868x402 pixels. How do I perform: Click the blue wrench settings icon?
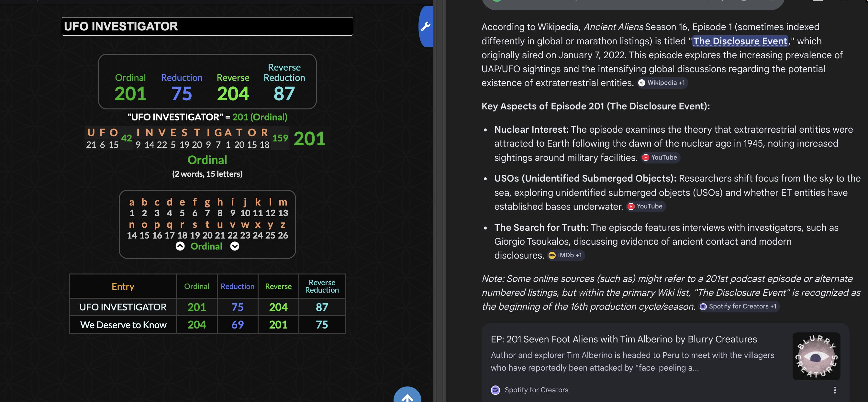pos(426,26)
